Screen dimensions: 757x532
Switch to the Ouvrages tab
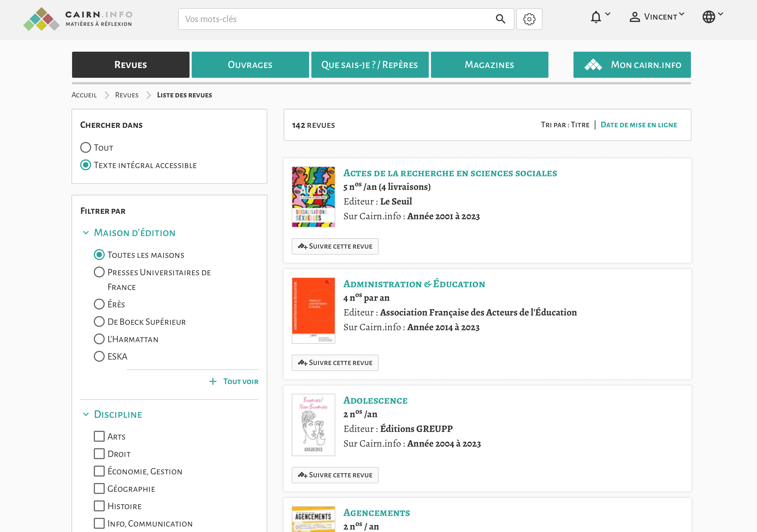click(250, 65)
